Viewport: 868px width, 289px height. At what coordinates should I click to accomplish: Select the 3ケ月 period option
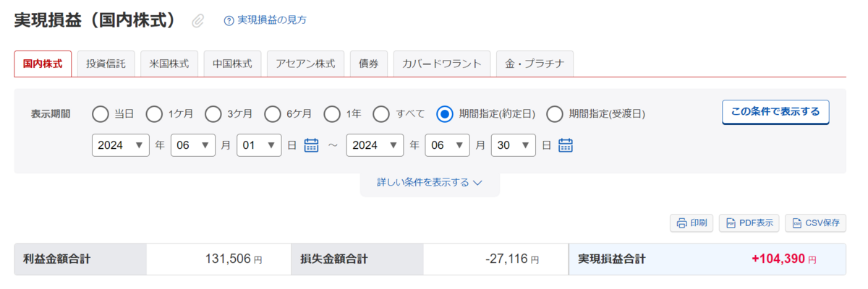[x=213, y=113]
